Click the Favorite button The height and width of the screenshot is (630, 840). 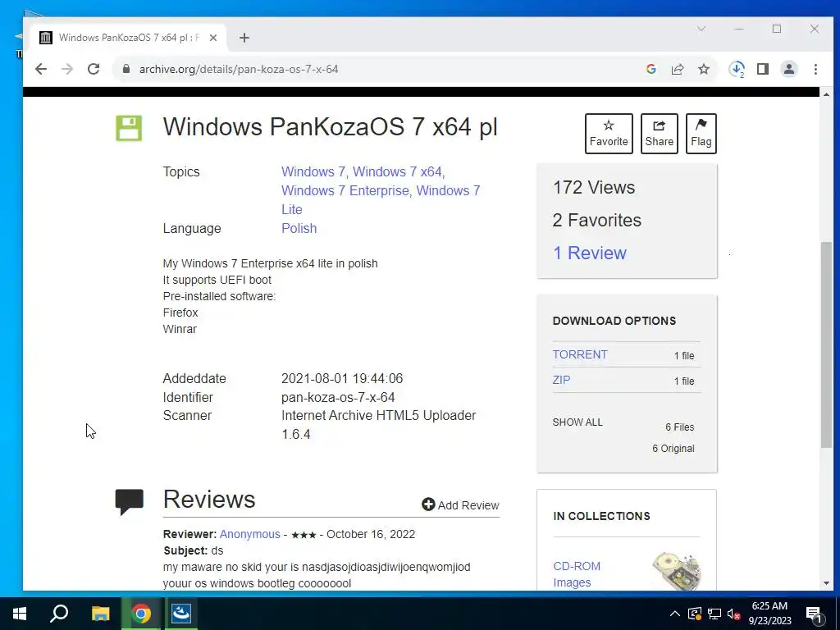click(609, 134)
